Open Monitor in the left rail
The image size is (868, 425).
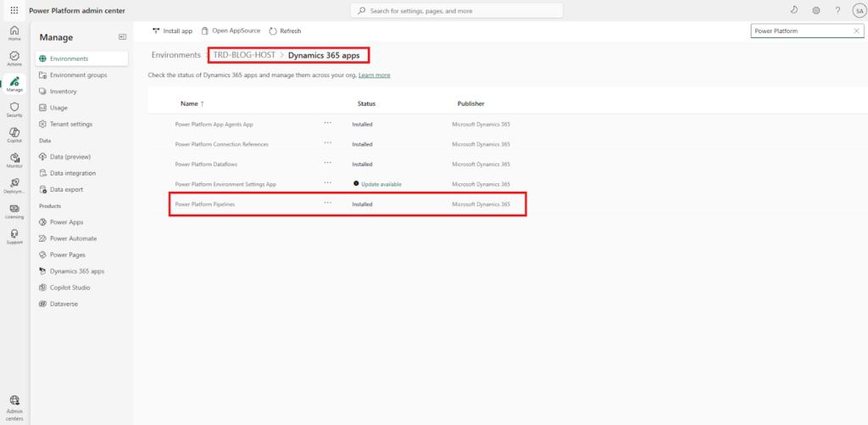tap(14, 159)
